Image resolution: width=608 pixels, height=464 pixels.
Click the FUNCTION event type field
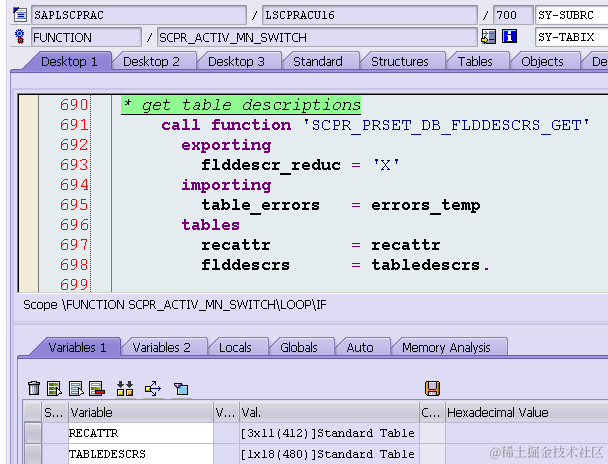(86, 37)
